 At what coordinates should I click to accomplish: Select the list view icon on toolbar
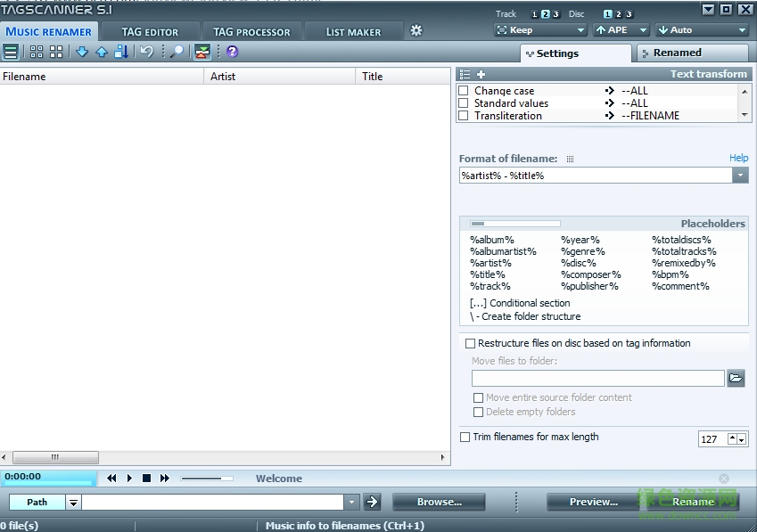pos(11,52)
